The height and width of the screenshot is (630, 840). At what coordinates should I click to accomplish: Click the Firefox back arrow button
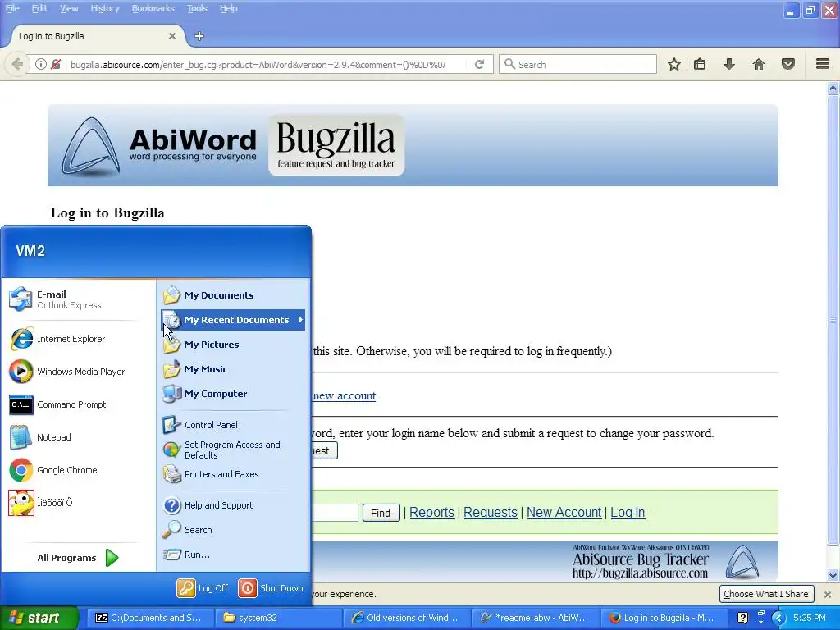[x=17, y=64]
